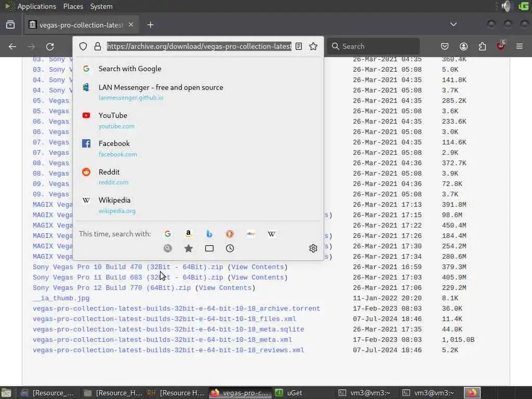Select the YouTube suggestion

click(x=198, y=121)
